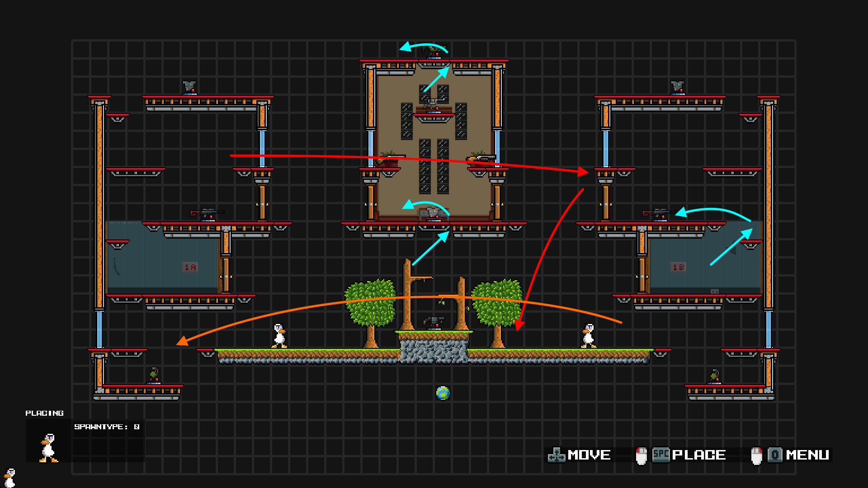The height and width of the screenshot is (488, 868).
Task: Select the Earth globe icon below ground
Action: pyautogui.click(x=443, y=393)
